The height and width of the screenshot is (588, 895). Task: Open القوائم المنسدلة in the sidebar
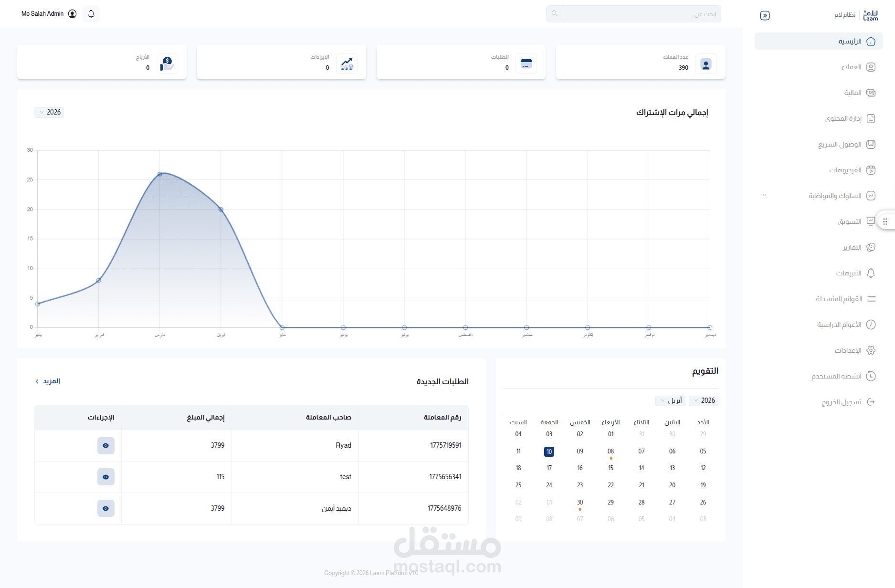point(819,299)
